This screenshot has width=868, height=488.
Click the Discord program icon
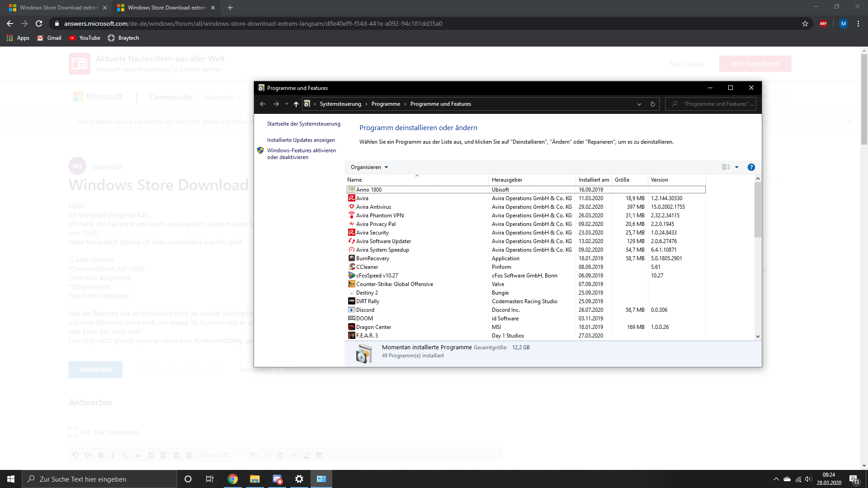pyautogui.click(x=351, y=310)
